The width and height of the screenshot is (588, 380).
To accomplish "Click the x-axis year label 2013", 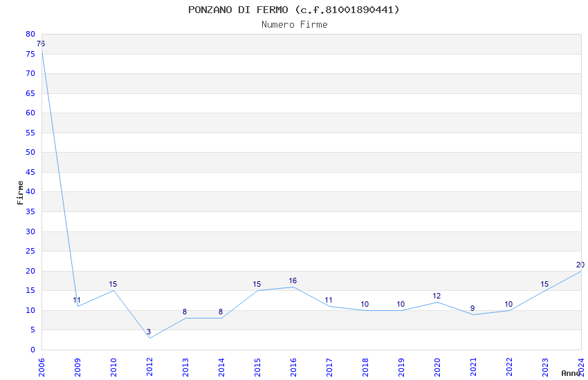I will [x=185, y=368].
